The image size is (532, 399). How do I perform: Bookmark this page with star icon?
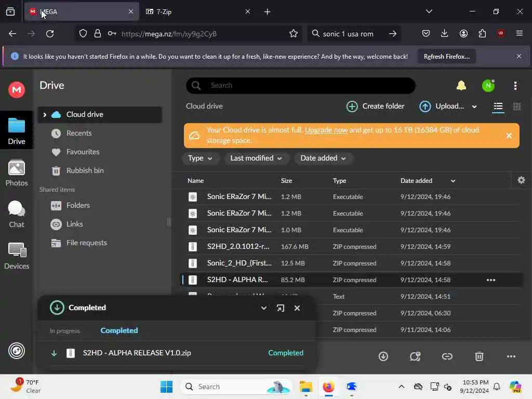(294, 34)
